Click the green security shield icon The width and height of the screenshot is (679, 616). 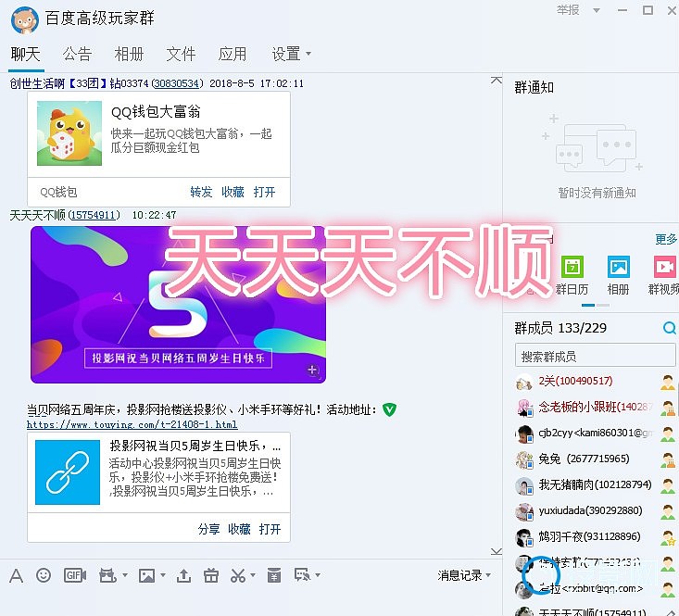[x=389, y=409]
